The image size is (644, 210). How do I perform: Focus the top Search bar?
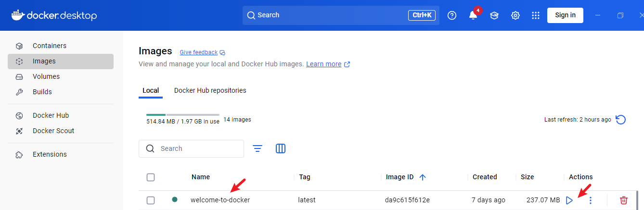click(341, 15)
